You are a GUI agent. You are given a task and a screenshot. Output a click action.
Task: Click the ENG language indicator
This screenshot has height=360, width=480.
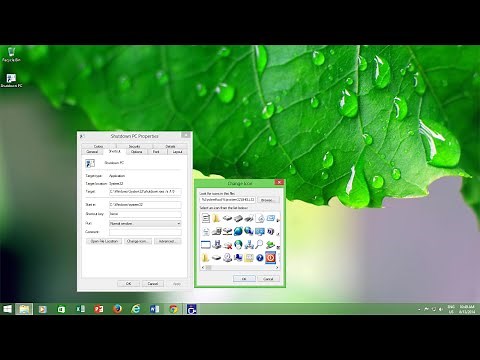point(451,309)
